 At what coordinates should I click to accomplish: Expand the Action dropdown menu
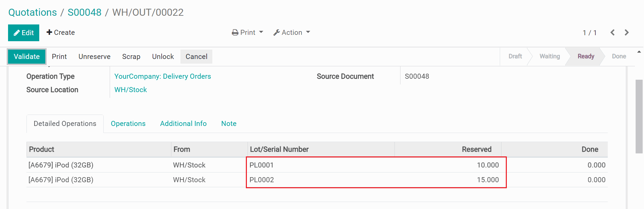click(291, 32)
